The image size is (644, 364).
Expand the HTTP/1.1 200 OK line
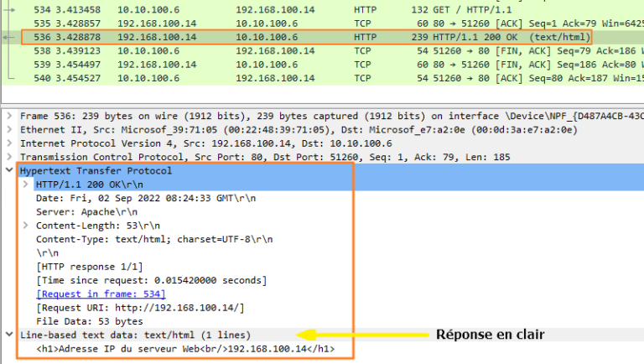[25, 184]
